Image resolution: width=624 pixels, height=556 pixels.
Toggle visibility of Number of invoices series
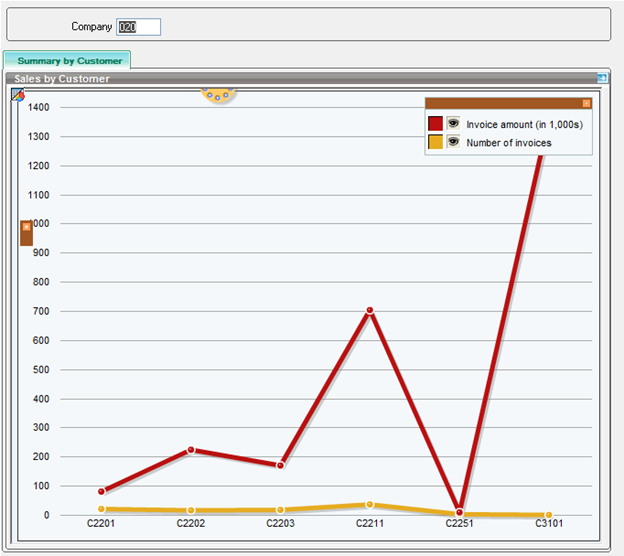(x=453, y=142)
